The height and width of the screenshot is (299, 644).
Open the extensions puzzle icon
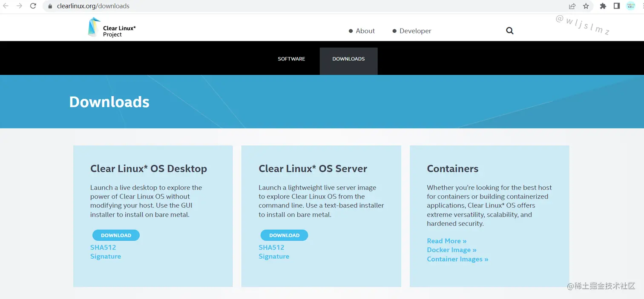click(603, 6)
